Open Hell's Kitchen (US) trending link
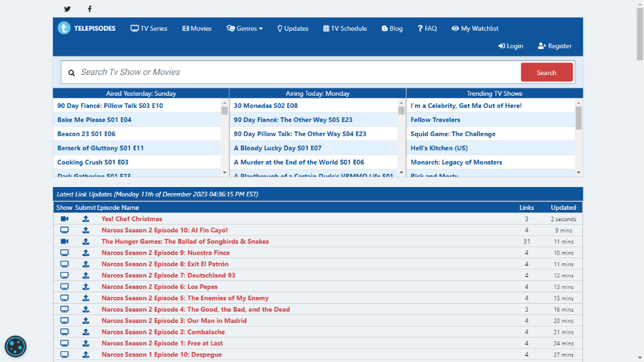This screenshot has width=644, height=362. (439, 147)
